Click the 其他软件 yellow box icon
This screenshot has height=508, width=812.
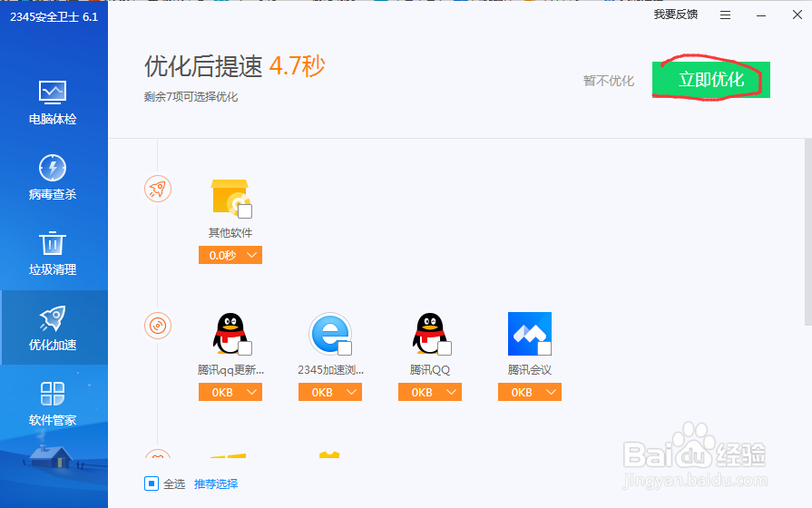tap(230, 198)
